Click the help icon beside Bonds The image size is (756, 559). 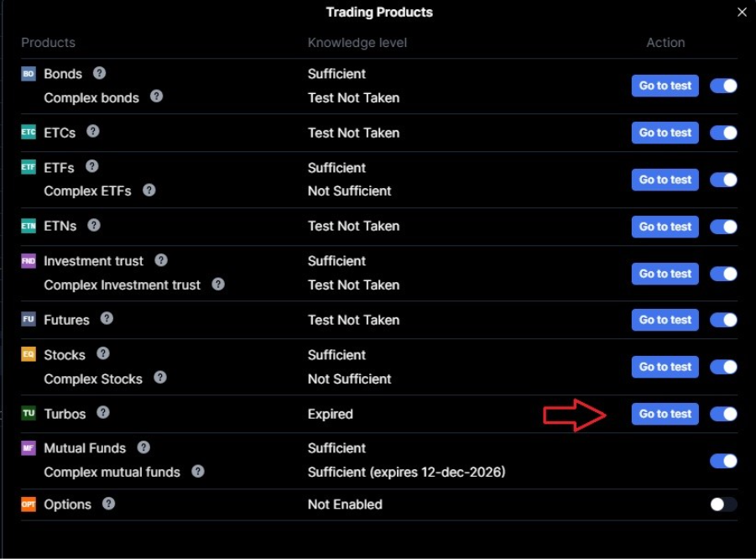click(x=99, y=73)
